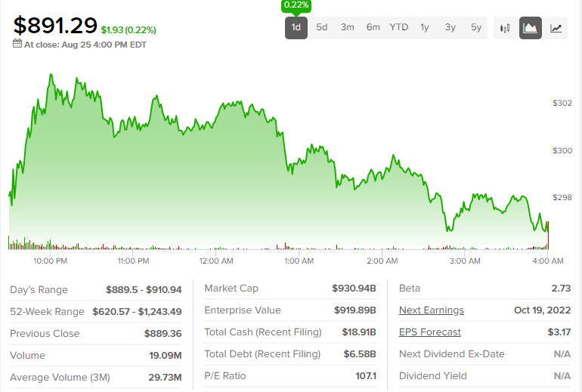The image size is (582, 392).
Task: Click the Previous Close label
Action: [45, 333]
